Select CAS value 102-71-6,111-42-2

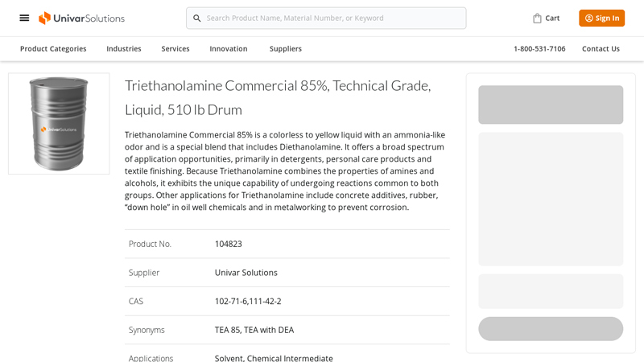click(248, 301)
